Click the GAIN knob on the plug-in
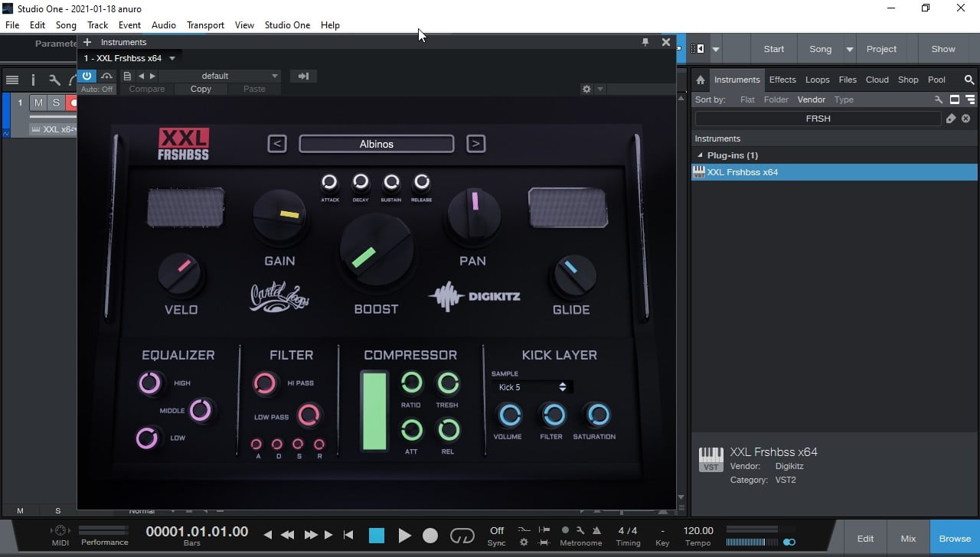980x557 pixels. 279,214
